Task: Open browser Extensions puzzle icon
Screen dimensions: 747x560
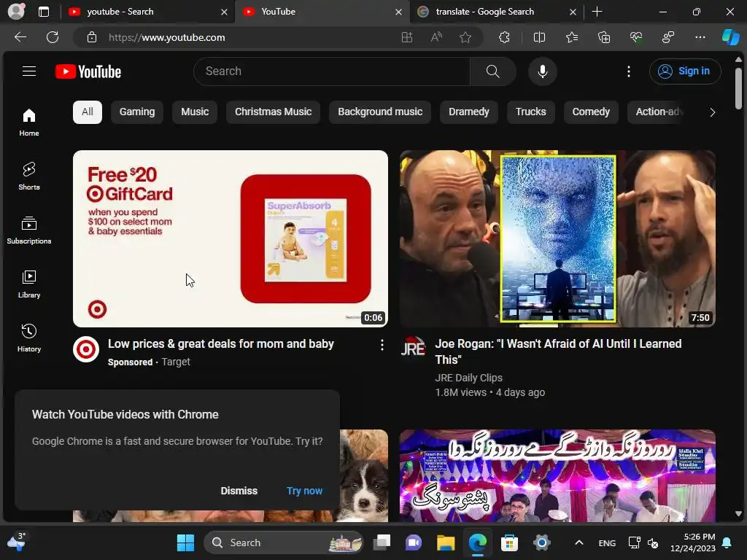Action: [504, 37]
